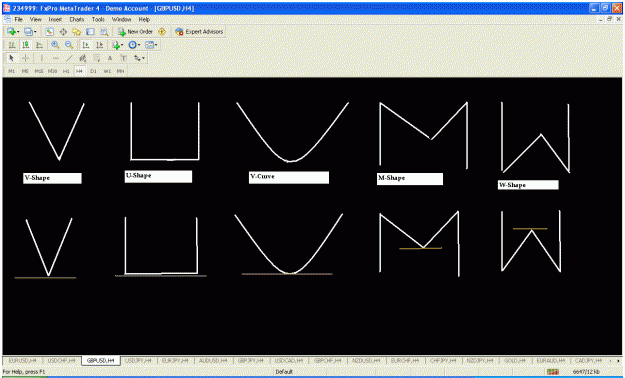Select the horizontal line tool

tap(56, 58)
